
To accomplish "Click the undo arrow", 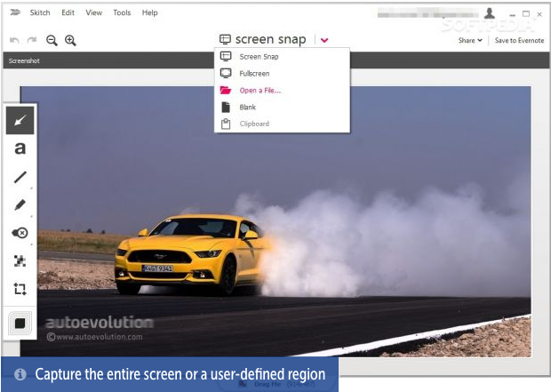I will 14,40.
